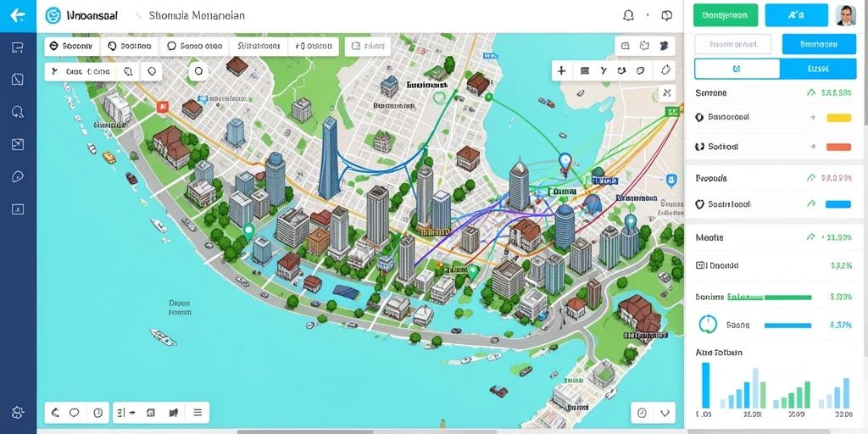Click the crossed-arrows icon below map toolbar
The height and width of the screenshot is (434, 868).
pyautogui.click(x=666, y=93)
